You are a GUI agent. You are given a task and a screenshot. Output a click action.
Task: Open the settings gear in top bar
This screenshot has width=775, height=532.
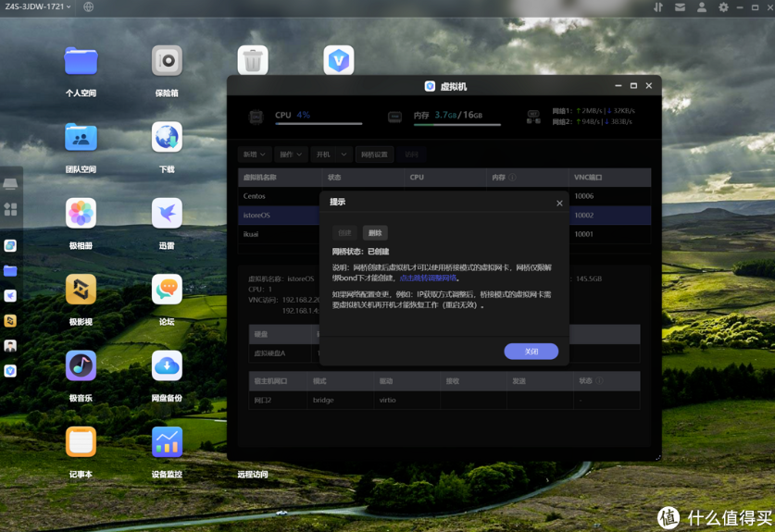coord(723,6)
